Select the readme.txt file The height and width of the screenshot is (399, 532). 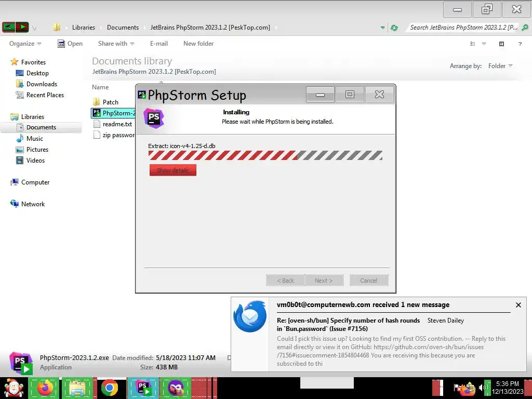[x=117, y=124]
